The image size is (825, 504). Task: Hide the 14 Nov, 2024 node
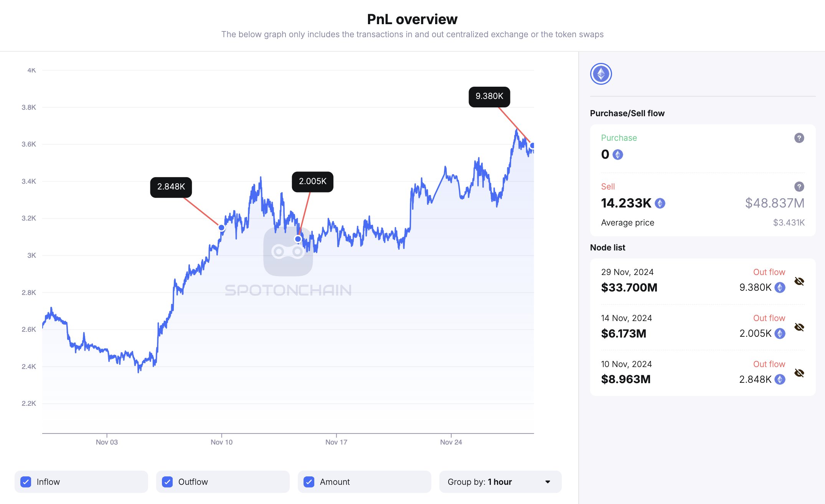click(x=799, y=327)
